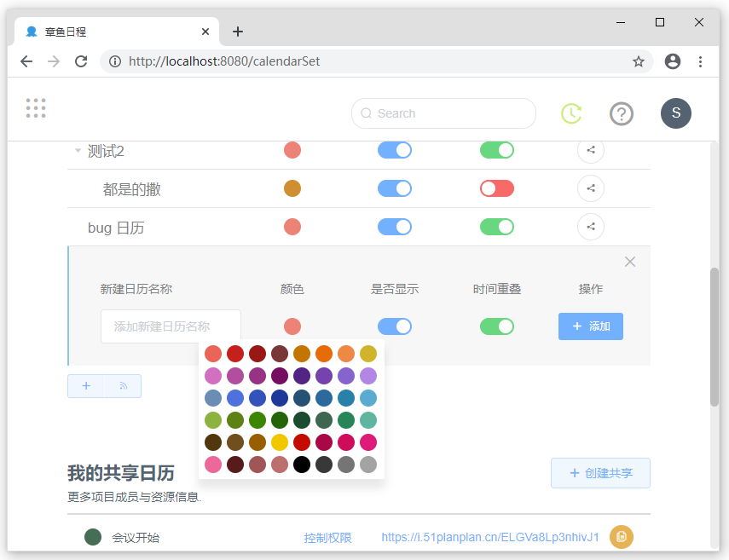Viewport: 729px width, 560px height.
Task: Click the bug 日历 color dot
Action: tap(292, 227)
